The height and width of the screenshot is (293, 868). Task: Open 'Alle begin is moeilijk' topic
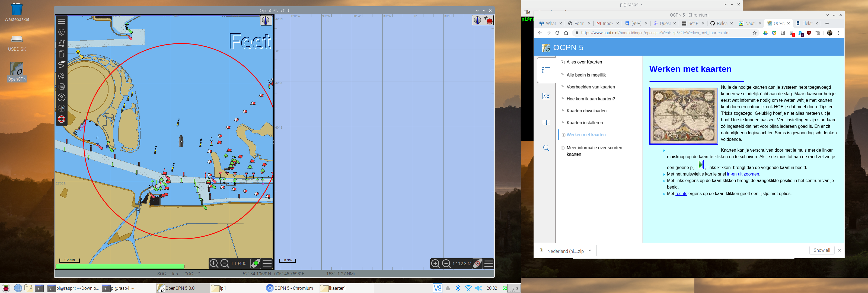point(586,75)
